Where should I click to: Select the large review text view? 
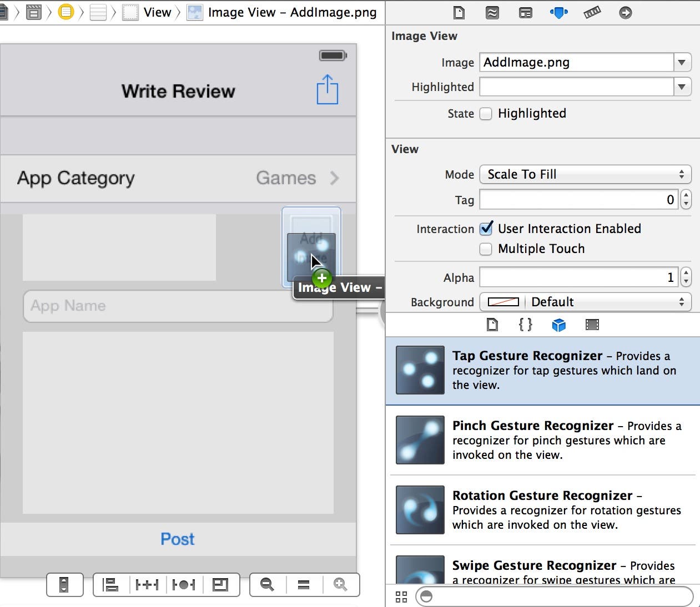(x=178, y=422)
